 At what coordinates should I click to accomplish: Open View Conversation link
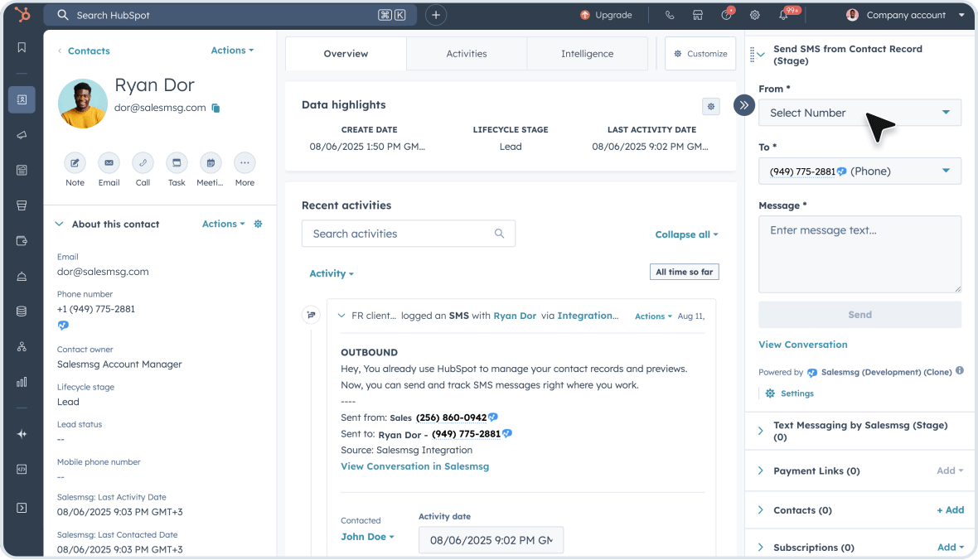pos(803,345)
